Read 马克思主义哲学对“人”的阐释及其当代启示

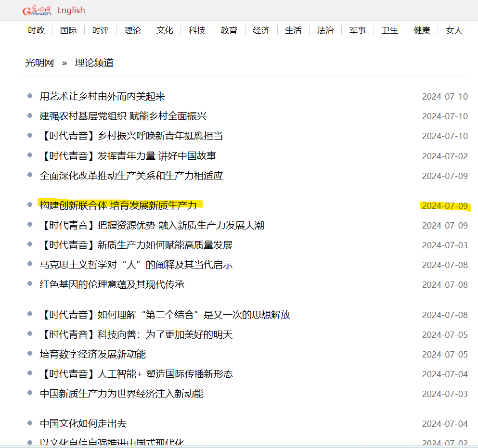tap(136, 265)
